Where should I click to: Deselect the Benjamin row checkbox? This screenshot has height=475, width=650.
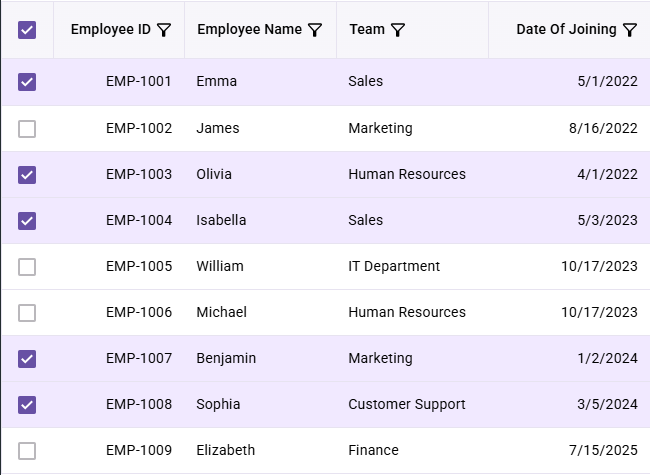[x=27, y=359]
